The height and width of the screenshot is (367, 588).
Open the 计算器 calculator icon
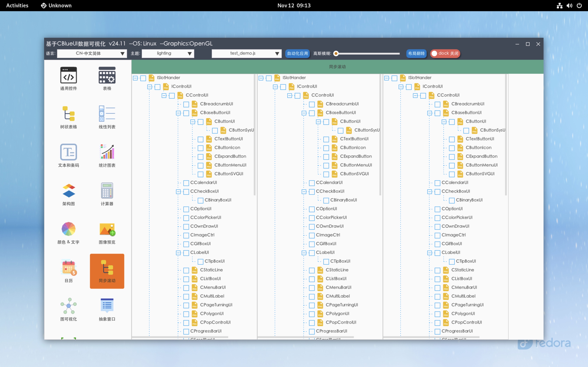(x=107, y=191)
